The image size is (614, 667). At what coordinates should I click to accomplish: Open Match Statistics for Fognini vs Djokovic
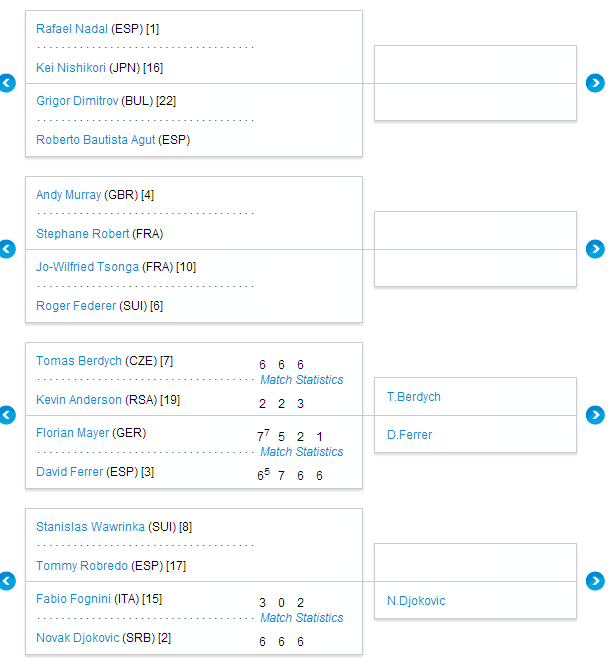click(x=301, y=618)
